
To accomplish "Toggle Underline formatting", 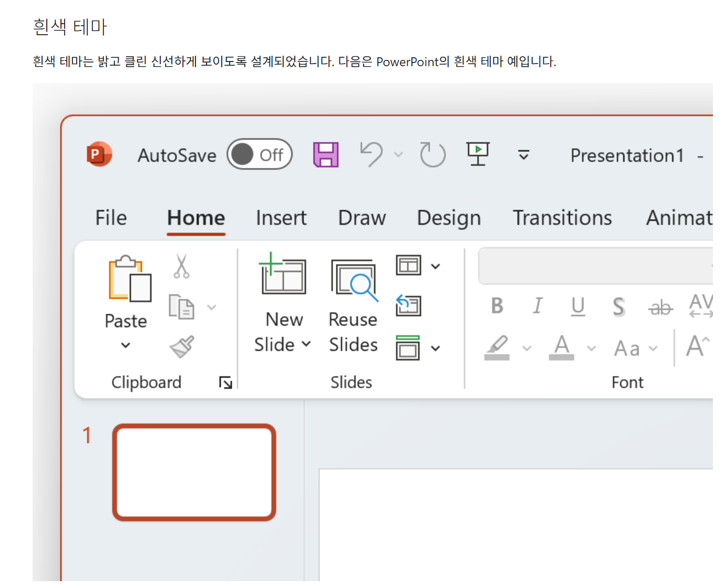I will [578, 306].
